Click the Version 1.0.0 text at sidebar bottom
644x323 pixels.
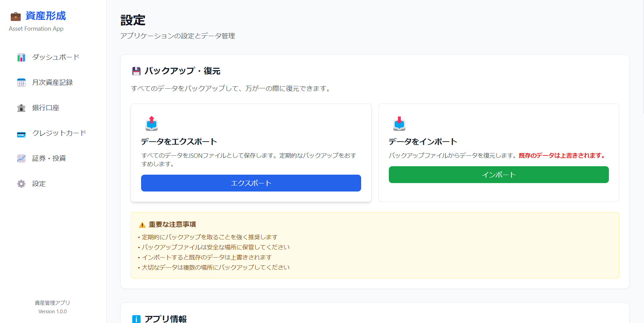[52, 311]
